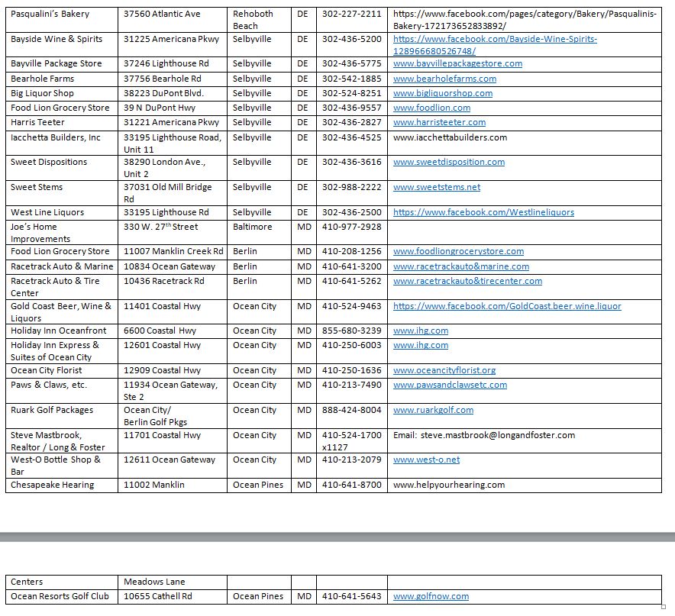Open www.racetrackauto&marine.com link
Image resolution: width=675 pixels, height=616 pixels.
tap(461, 267)
